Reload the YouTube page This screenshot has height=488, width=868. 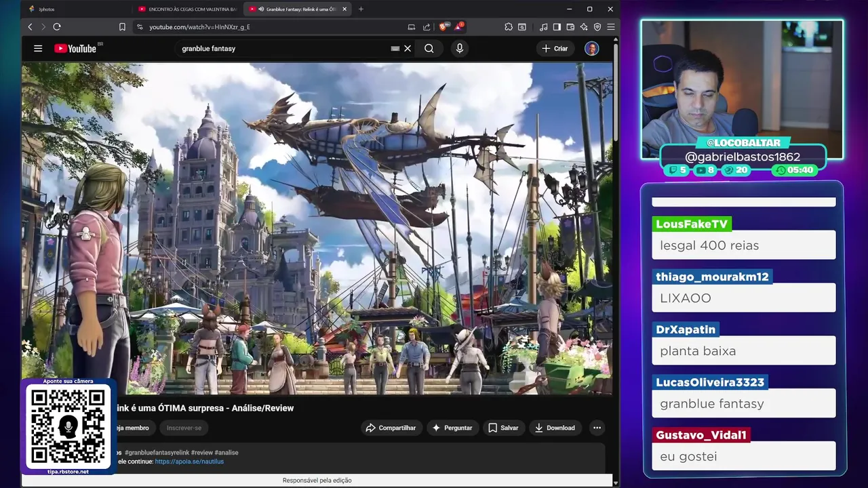[57, 27]
